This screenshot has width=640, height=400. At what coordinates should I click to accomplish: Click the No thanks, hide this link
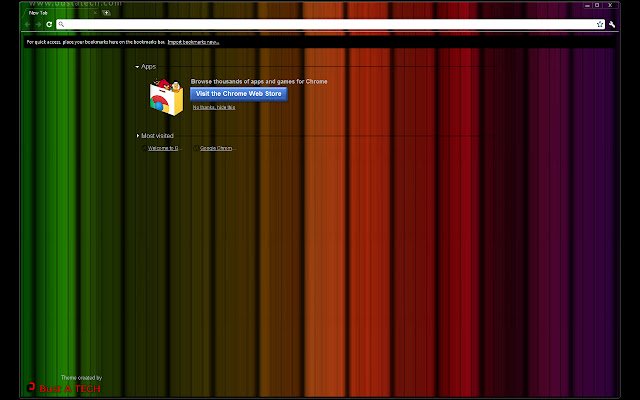(214, 107)
